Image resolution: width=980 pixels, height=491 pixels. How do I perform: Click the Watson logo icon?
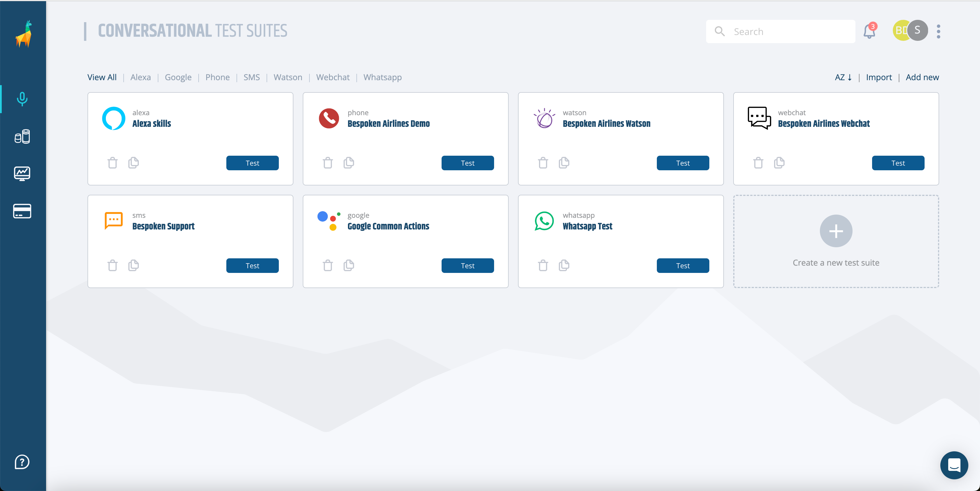[545, 118]
